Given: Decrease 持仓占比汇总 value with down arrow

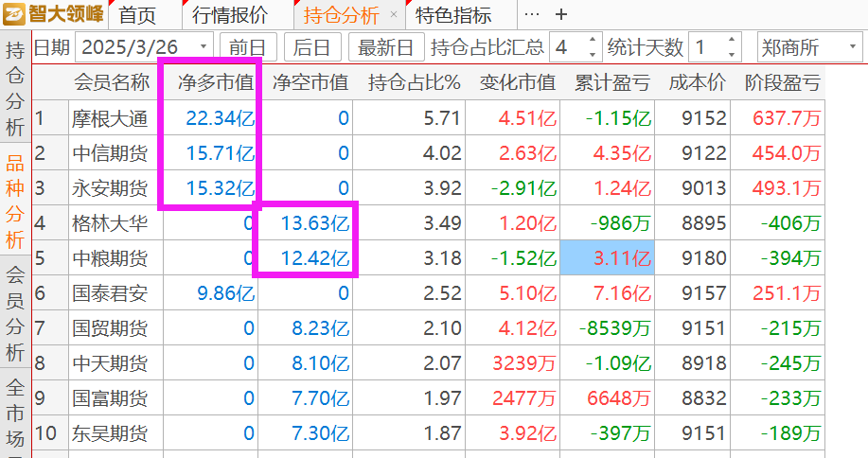Looking at the screenshot, I should 593,55.
